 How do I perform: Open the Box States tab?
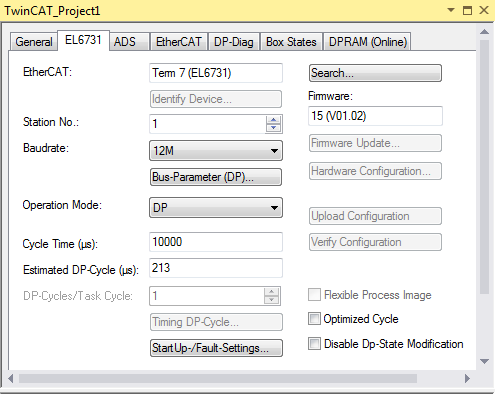(291, 42)
